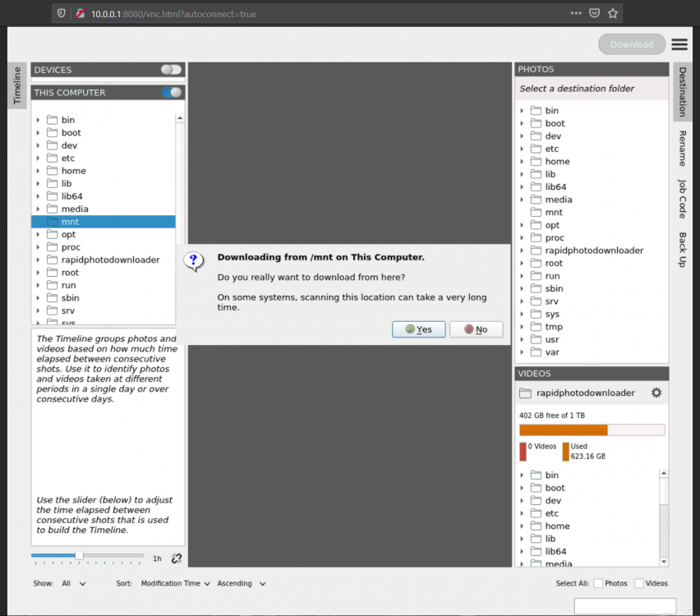Expand the home folder in This Computer

(38, 171)
